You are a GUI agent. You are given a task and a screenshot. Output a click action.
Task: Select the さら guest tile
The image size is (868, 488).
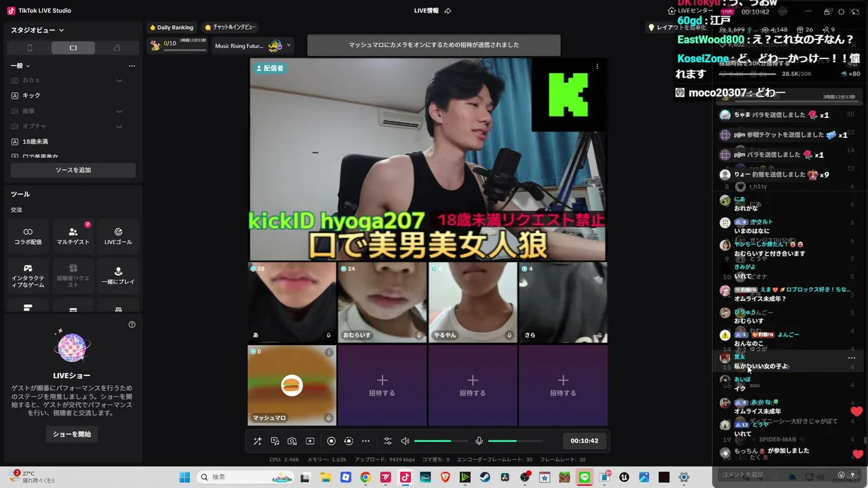tap(562, 302)
